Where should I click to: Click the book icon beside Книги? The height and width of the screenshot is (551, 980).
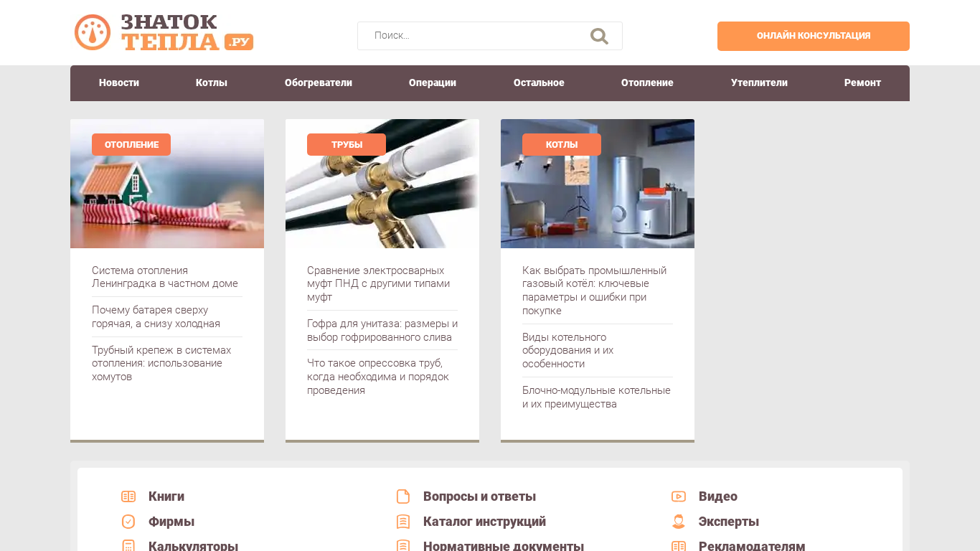pyautogui.click(x=128, y=496)
